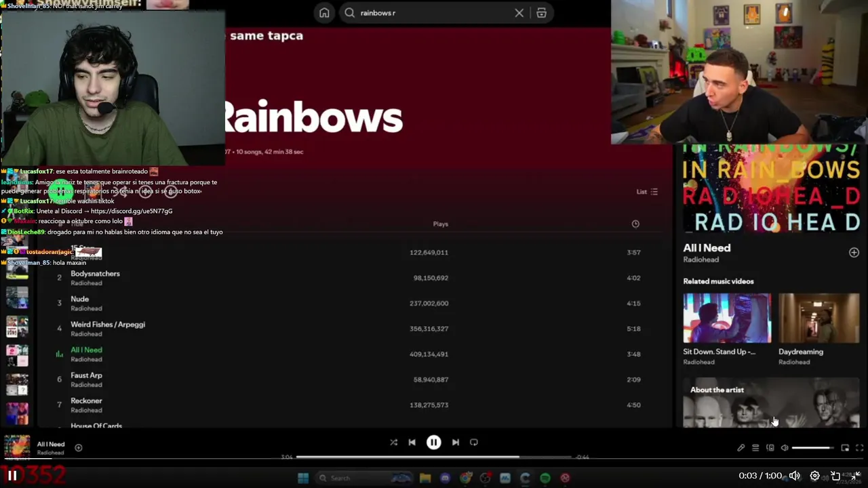Toggle repeat in the Spotify player
The height and width of the screenshot is (488, 868).
(474, 442)
